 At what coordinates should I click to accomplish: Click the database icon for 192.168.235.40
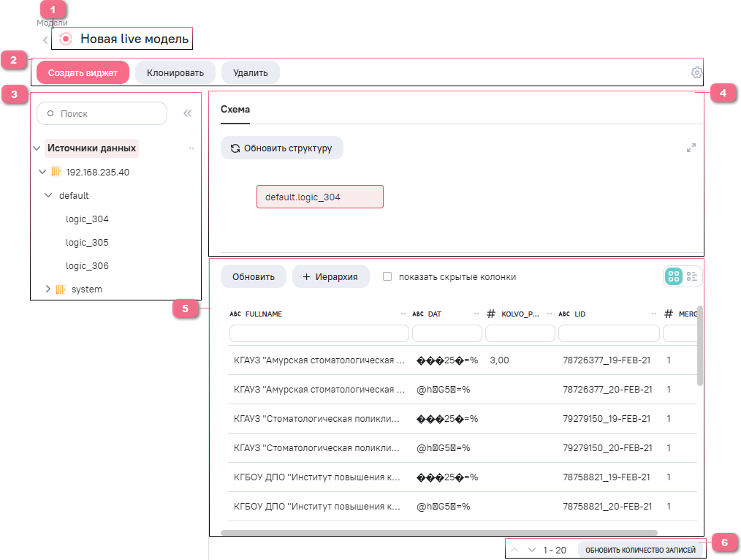56,172
